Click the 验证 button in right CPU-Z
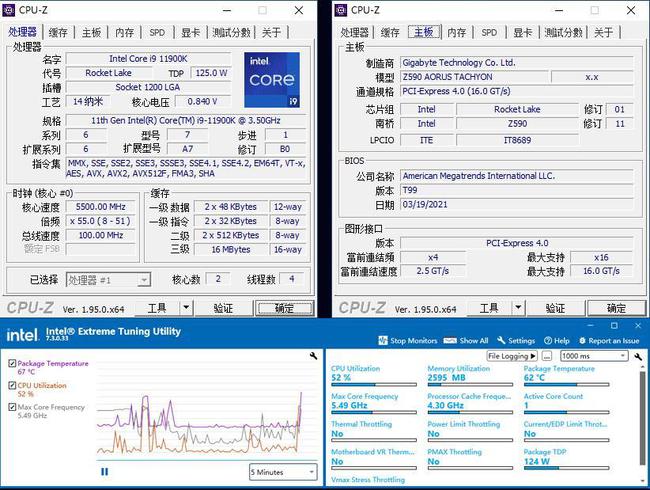Screen dimensions: 650x490 click(555, 308)
